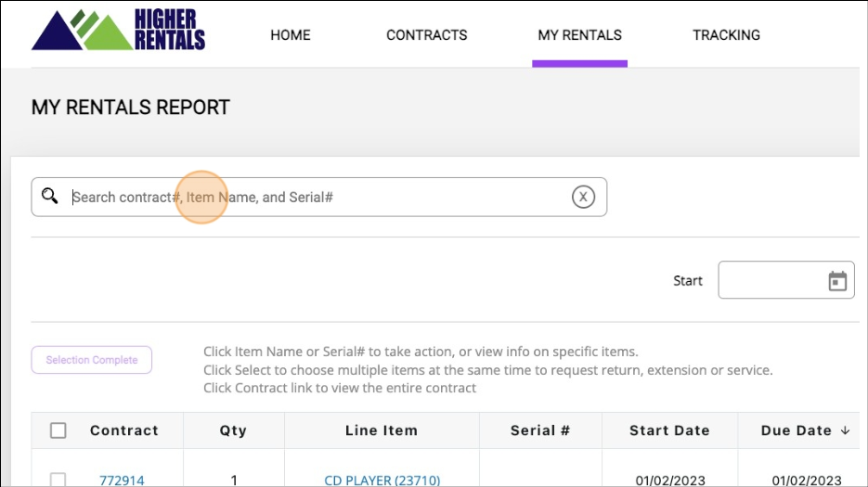
Task: Sort by the Start Date column header
Action: coord(669,430)
